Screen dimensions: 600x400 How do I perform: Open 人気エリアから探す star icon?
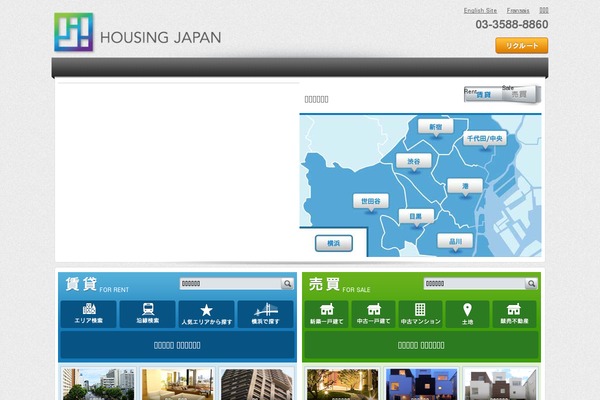point(207,314)
